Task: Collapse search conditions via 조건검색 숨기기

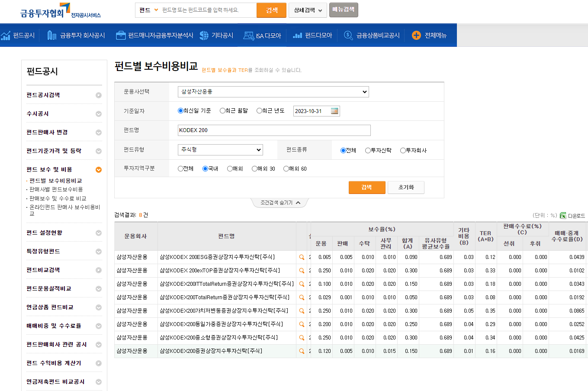Action: tap(280, 203)
